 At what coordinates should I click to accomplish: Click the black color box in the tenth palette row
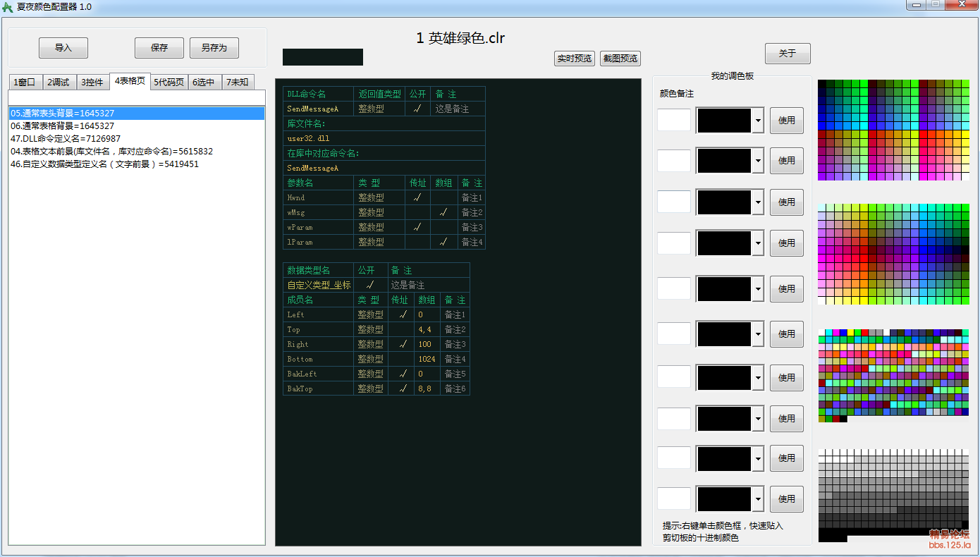(x=724, y=499)
